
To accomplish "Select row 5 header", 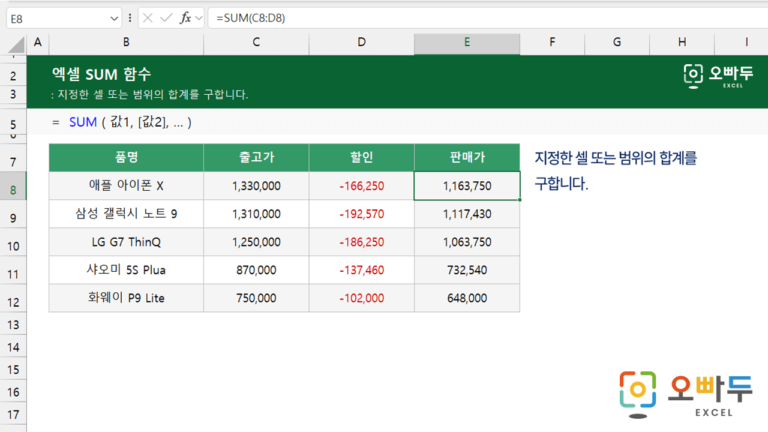I will 13,124.
